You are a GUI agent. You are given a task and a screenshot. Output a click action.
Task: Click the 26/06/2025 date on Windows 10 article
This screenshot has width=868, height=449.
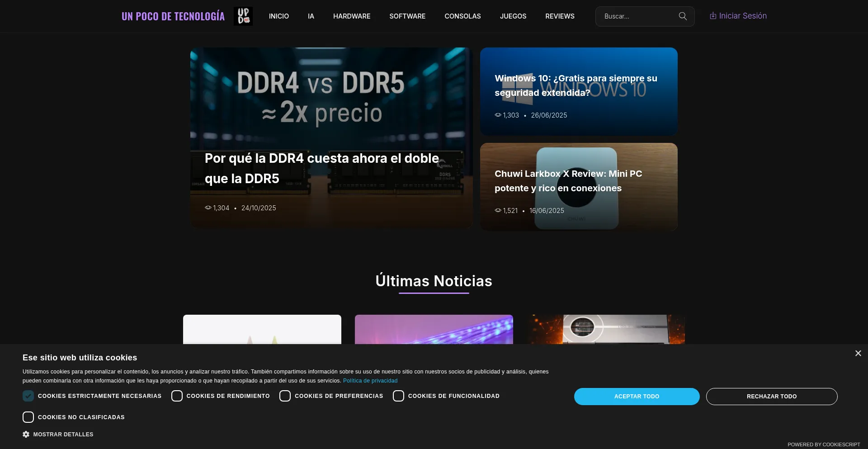pos(549,115)
